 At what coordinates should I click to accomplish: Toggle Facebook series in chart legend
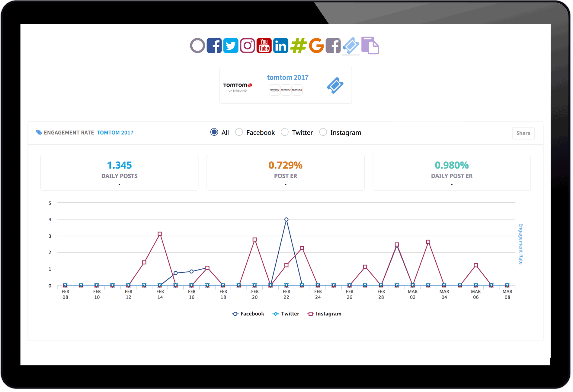tap(248, 314)
